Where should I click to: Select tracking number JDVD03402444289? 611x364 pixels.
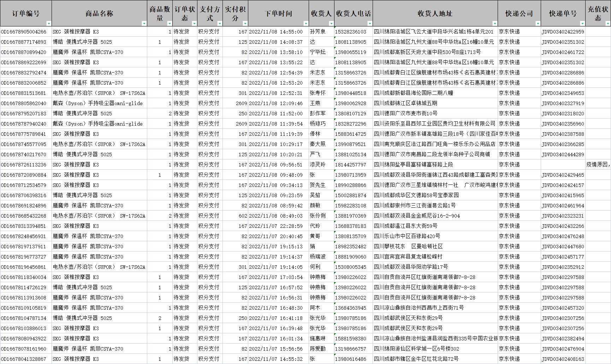coord(563,154)
